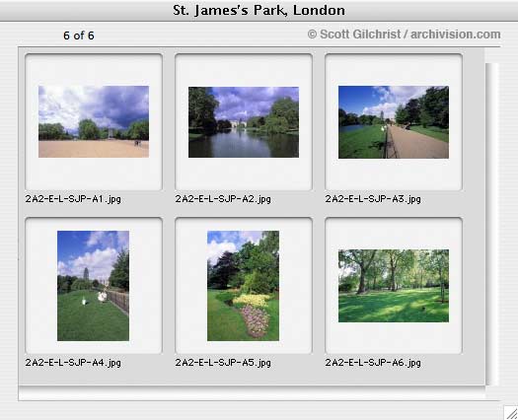The width and height of the screenshot is (518, 420).
Task: Click the 2A2-E-L-SJP-A4.jpg filename label
Action: click(73, 363)
